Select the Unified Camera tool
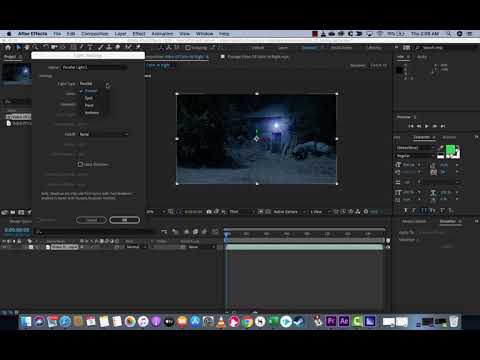This screenshot has height=360, width=480. coord(54,47)
